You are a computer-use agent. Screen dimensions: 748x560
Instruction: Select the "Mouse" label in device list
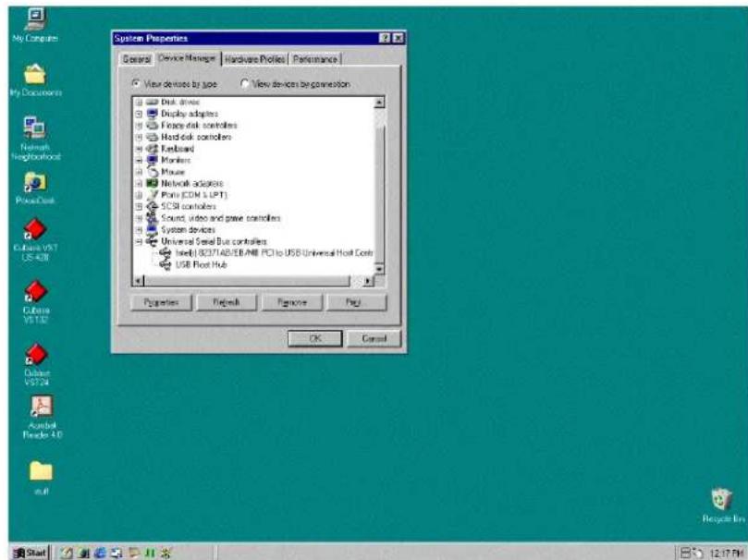tap(173, 172)
